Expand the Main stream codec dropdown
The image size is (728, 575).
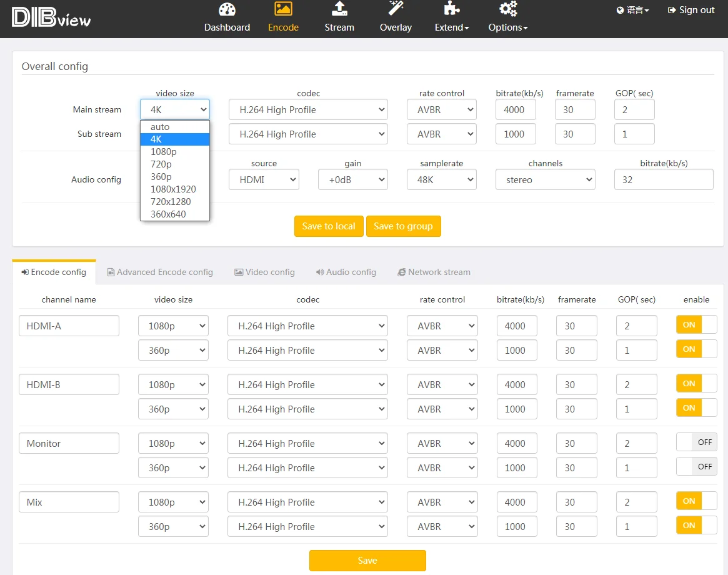coord(308,110)
